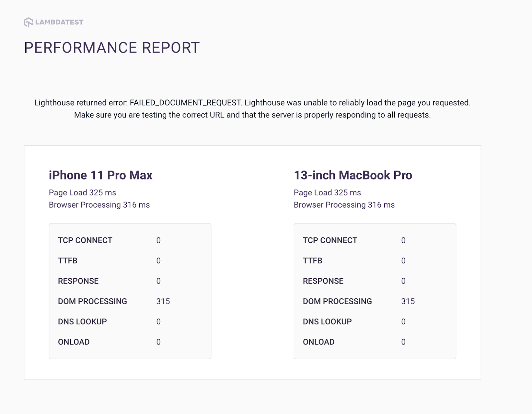Click the 315 value in MacBook table
The width and height of the screenshot is (532, 414).
click(x=408, y=301)
